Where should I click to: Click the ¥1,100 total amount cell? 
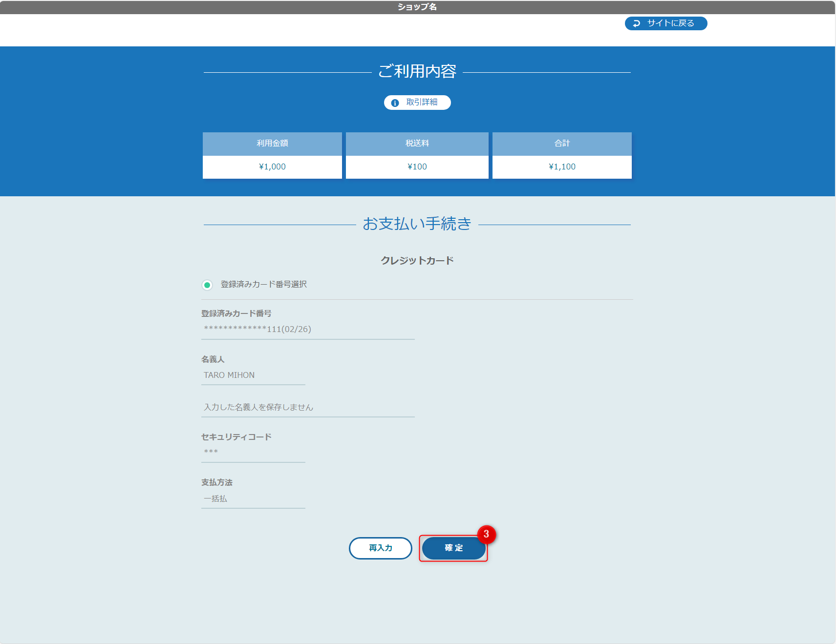(561, 166)
